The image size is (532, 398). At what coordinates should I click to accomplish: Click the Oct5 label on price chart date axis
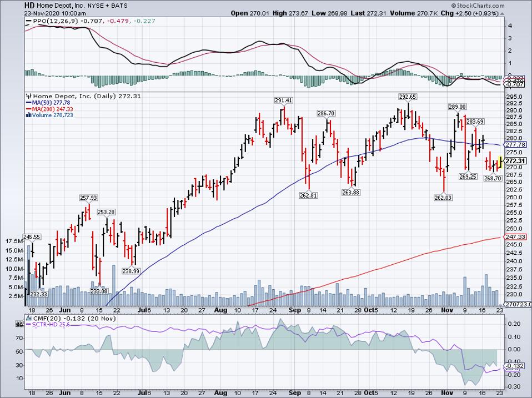(371, 310)
